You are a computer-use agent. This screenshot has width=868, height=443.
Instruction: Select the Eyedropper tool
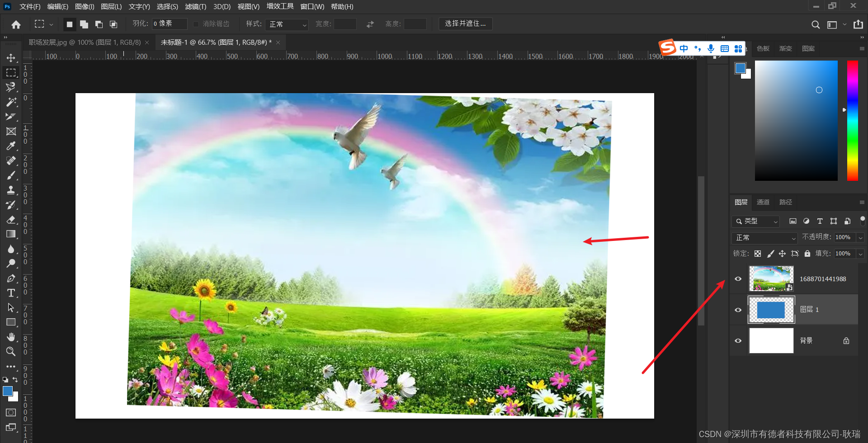(x=11, y=146)
